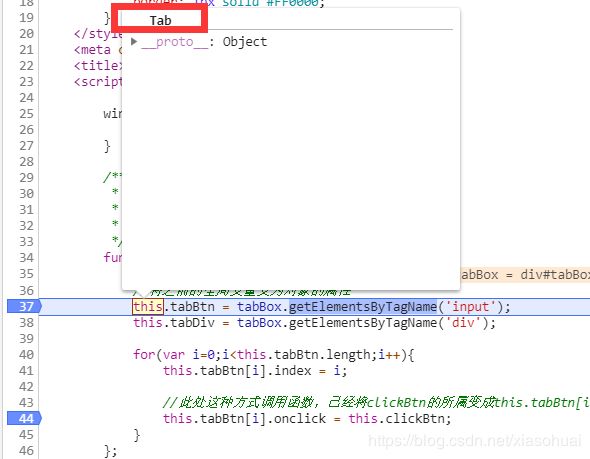Click 'div' string on line 38
Screen dimensions: 590x459
point(463,323)
